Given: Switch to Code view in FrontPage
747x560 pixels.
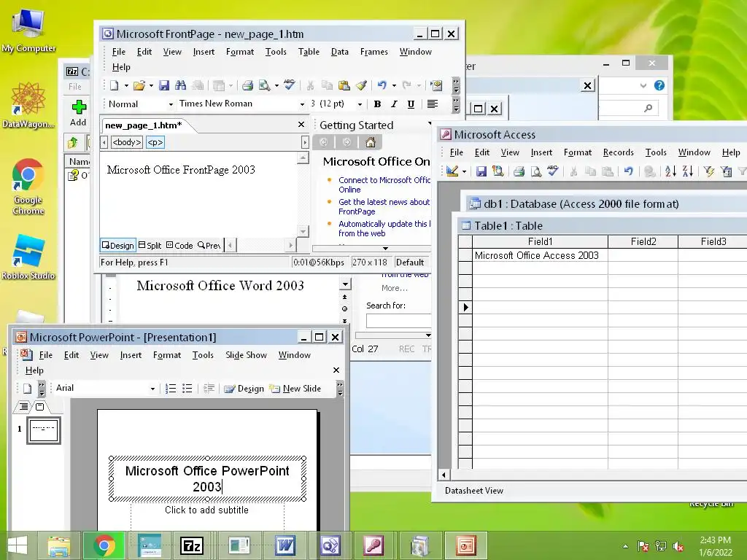Looking at the screenshot, I should (179, 245).
